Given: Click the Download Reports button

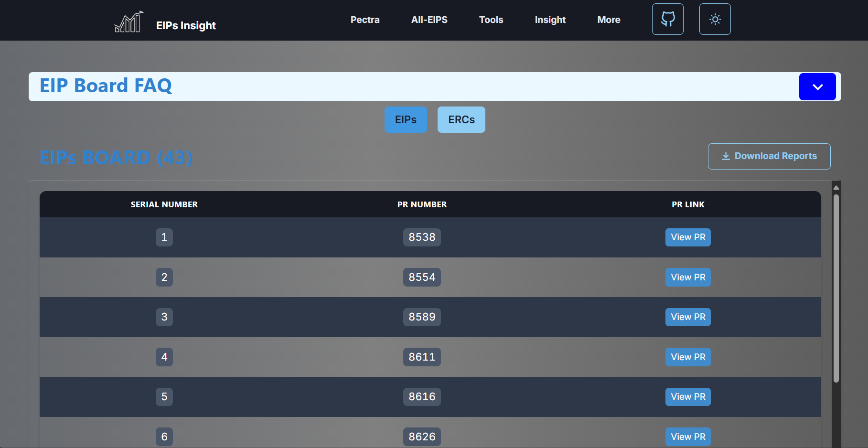Looking at the screenshot, I should [x=769, y=156].
